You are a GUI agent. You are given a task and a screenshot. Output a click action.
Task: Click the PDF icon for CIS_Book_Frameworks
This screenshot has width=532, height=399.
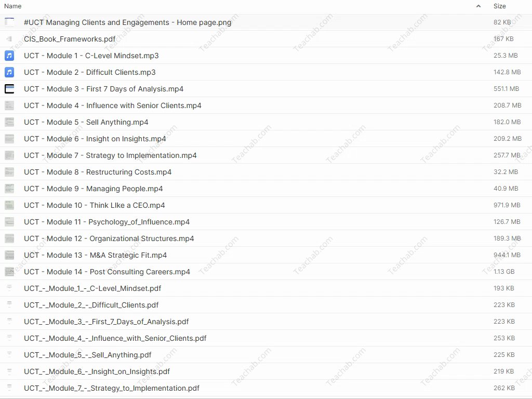tap(9, 39)
